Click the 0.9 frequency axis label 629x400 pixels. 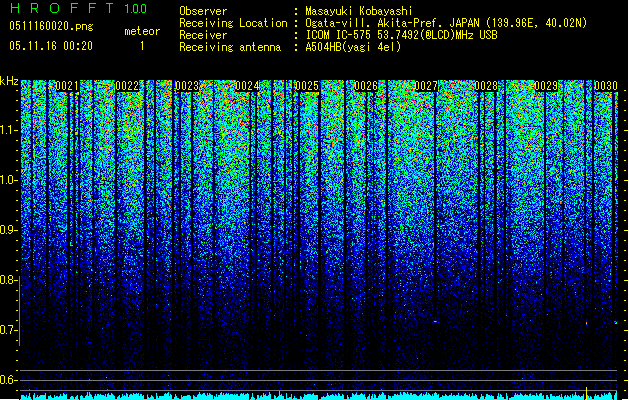pyautogui.click(x=8, y=230)
